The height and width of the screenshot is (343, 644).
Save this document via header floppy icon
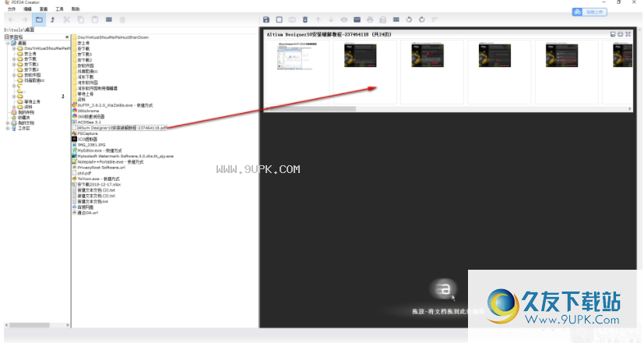coord(613,34)
